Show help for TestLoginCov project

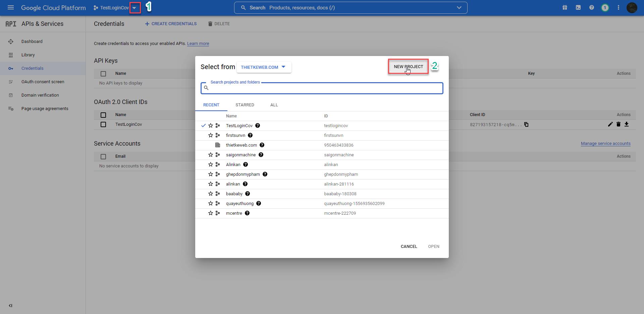click(258, 125)
